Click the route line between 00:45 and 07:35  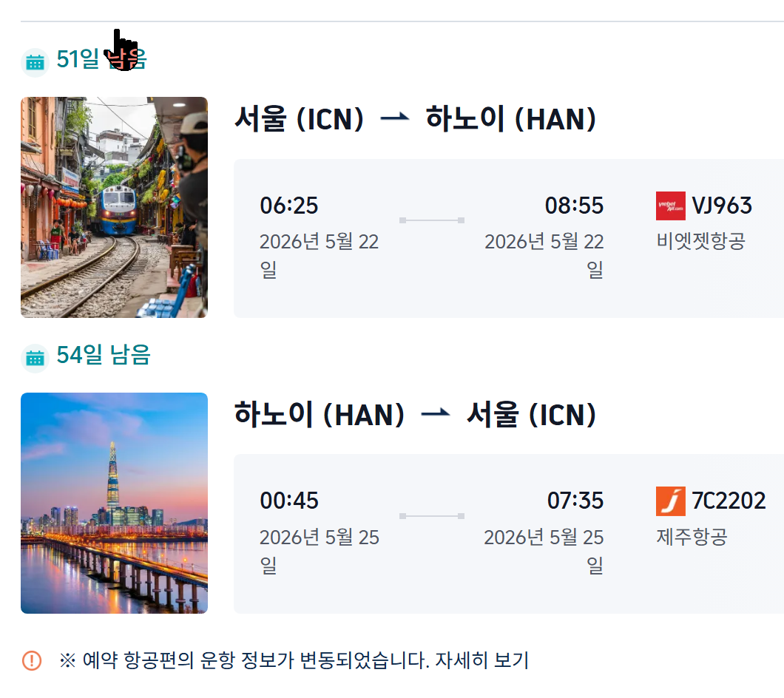[432, 516]
